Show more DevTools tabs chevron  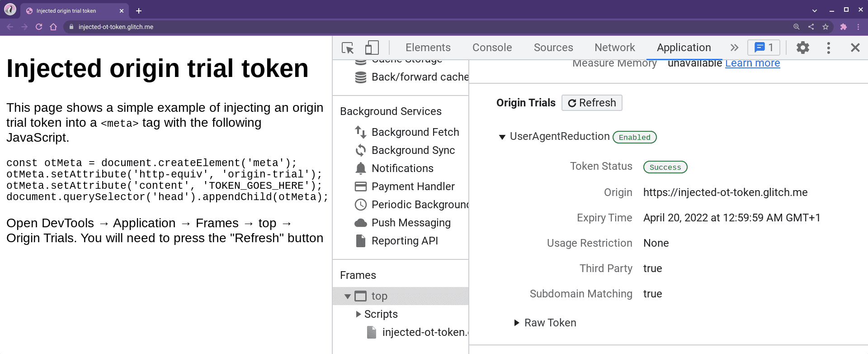[734, 48]
